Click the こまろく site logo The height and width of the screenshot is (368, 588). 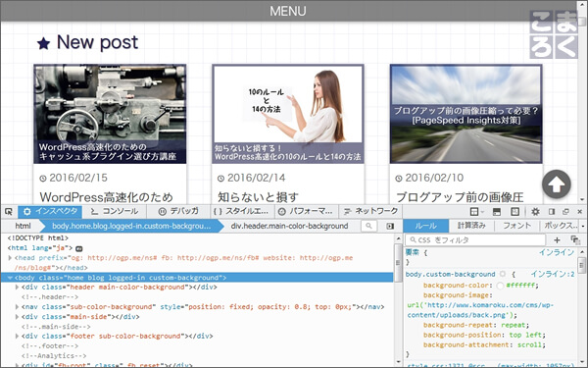553,34
